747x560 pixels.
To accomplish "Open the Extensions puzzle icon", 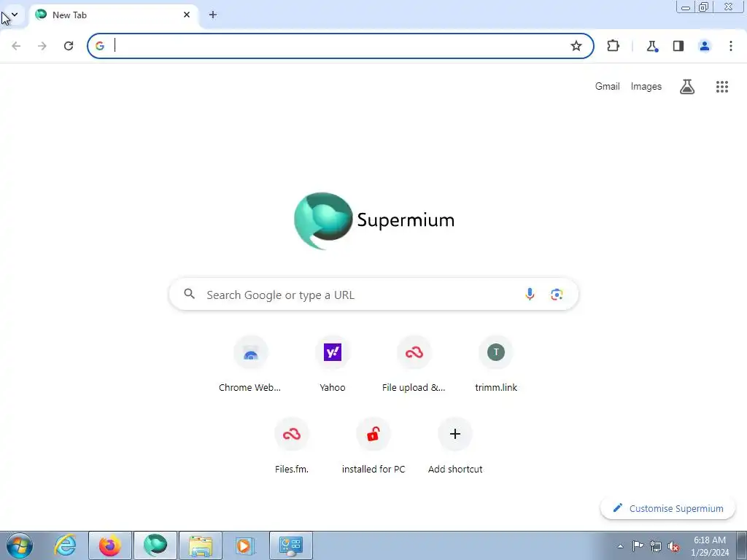I will 613,46.
